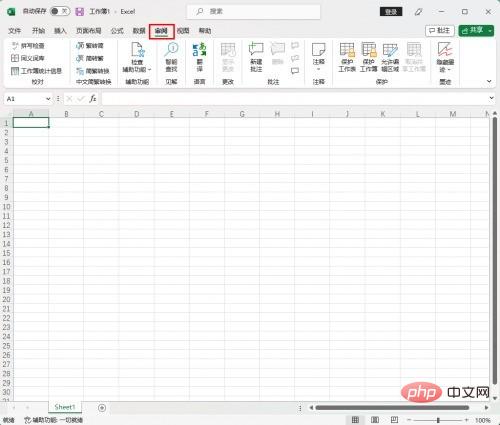Image resolution: width=500 pixels, height=425 pixels.
Task: Add a new sheet with plus icon
Action: 102,408
